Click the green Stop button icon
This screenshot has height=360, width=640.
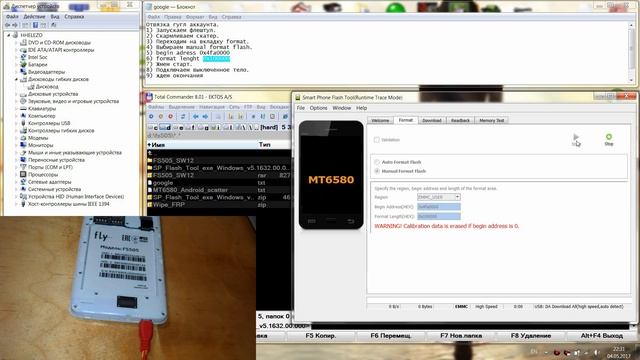pyautogui.click(x=609, y=137)
